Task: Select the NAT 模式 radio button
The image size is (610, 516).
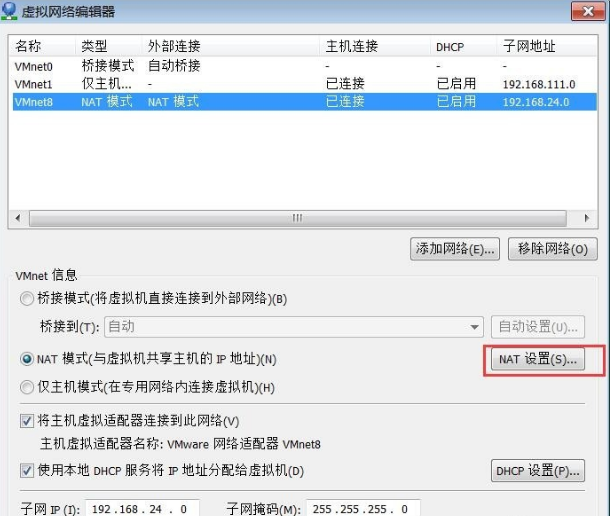Action: (27, 359)
